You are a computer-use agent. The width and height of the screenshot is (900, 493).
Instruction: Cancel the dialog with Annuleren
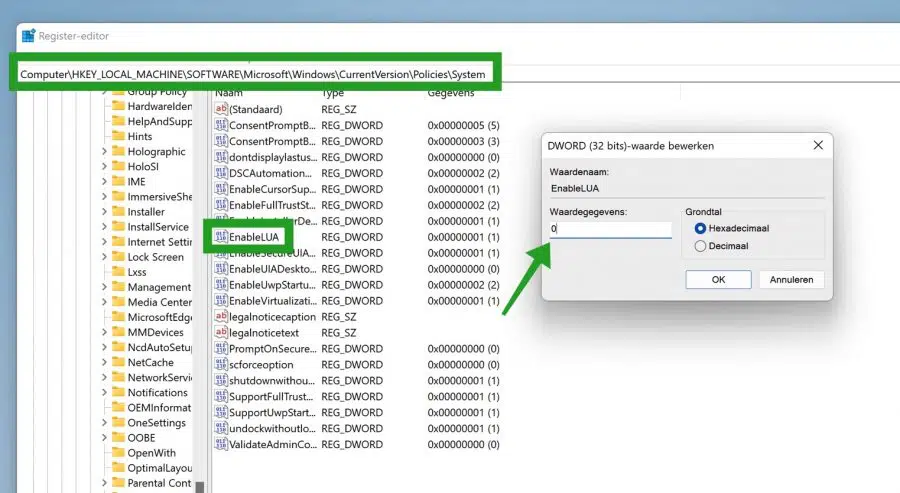pyautogui.click(x=792, y=280)
